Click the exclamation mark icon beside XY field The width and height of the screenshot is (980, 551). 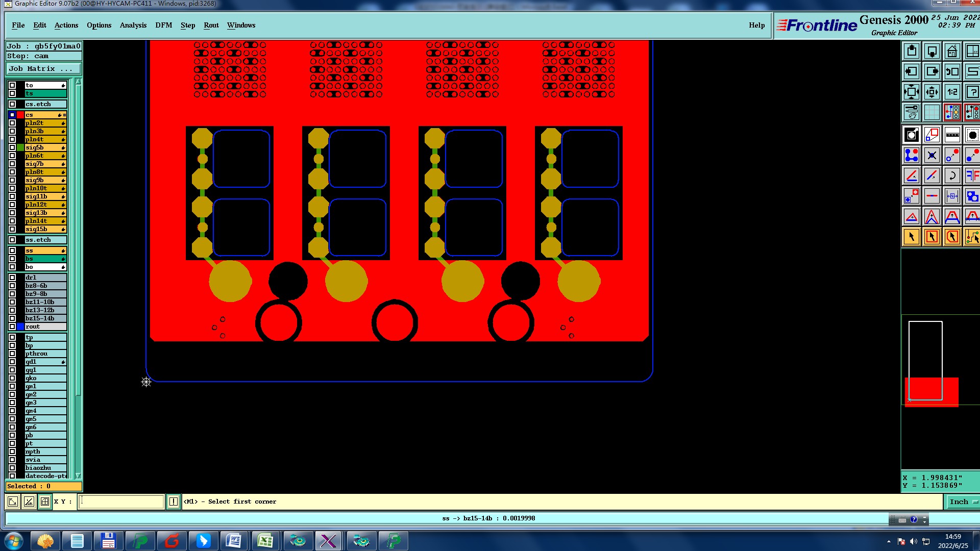[174, 502]
